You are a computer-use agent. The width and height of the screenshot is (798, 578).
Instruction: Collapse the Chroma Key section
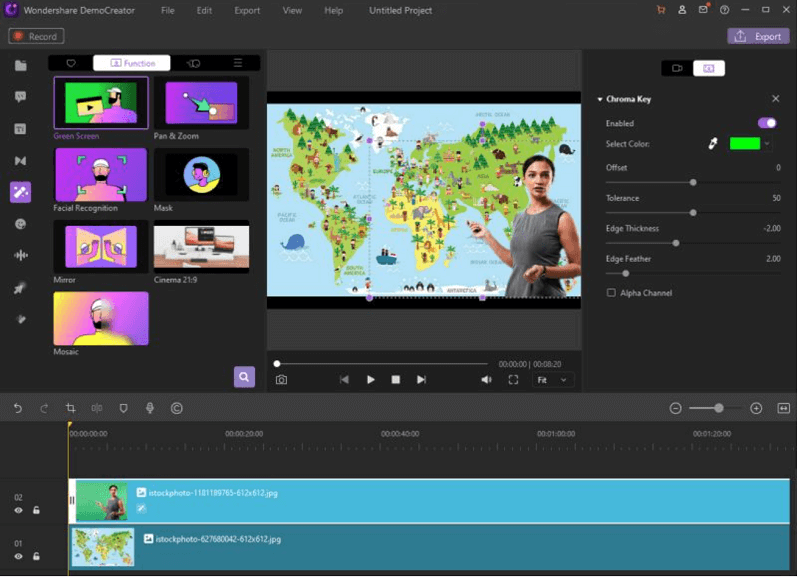pos(600,99)
